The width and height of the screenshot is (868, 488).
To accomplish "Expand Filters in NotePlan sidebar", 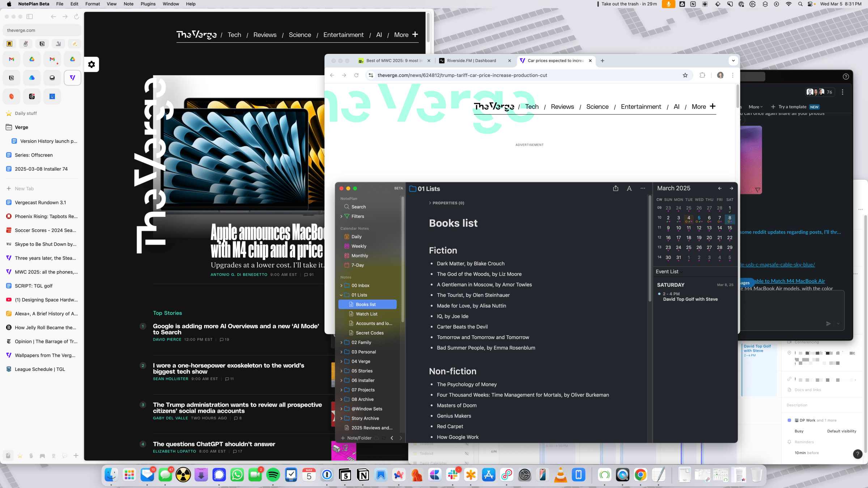I will tap(341, 216).
